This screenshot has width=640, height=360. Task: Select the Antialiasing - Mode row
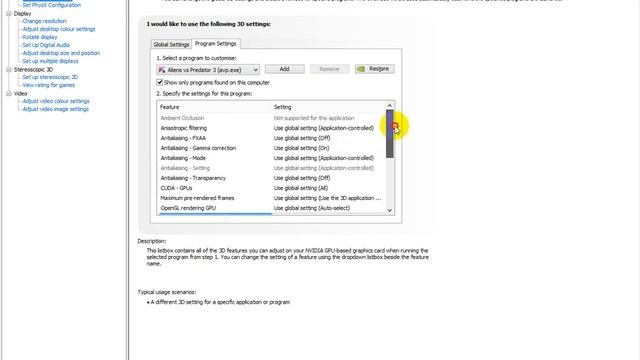(271, 158)
